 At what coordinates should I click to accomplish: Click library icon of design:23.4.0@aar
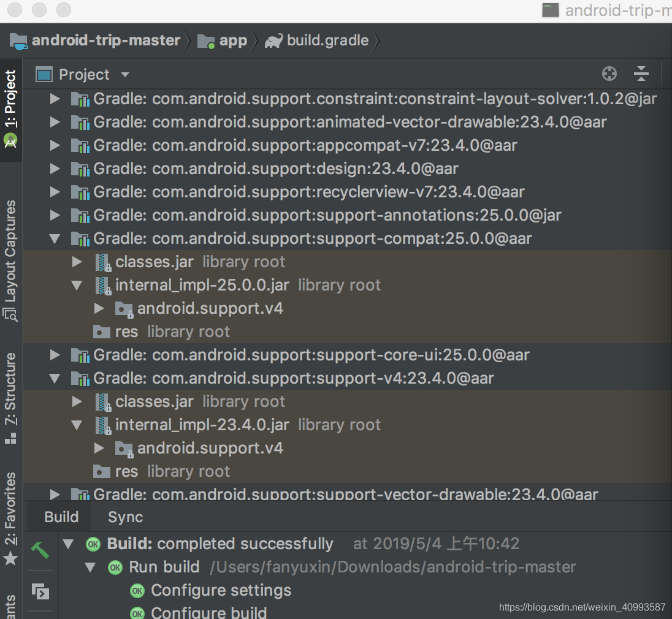[x=80, y=169]
